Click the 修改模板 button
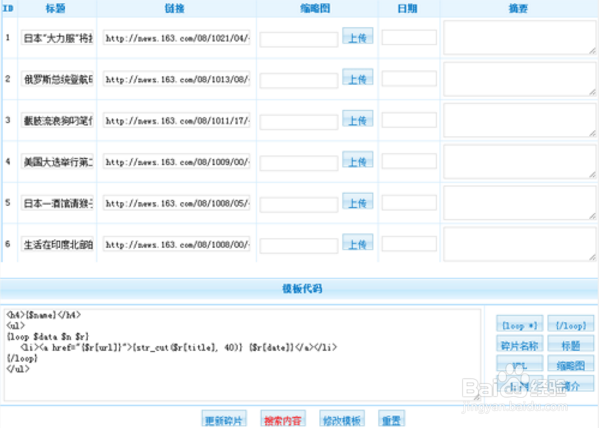The image size is (603, 428). [x=342, y=419]
